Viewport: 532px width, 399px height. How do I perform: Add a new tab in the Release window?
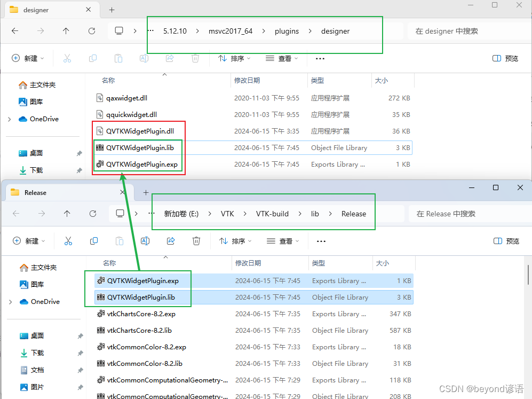coord(146,192)
